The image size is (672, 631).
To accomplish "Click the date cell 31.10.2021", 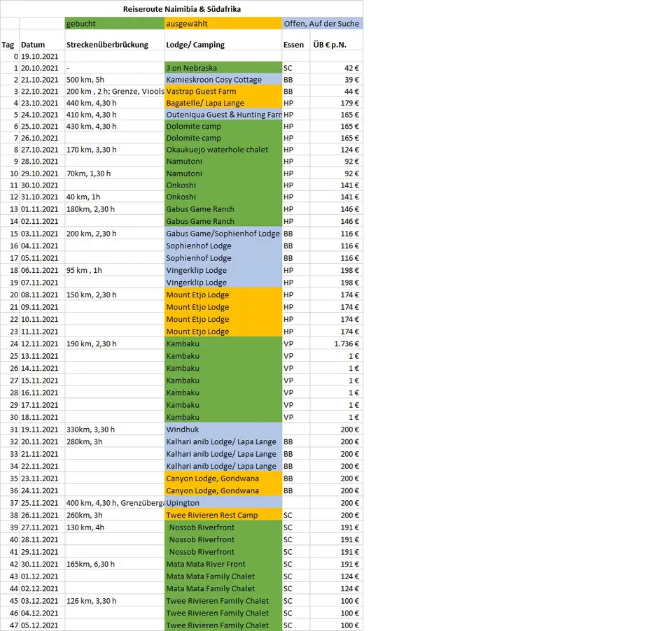I will pos(42,197).
